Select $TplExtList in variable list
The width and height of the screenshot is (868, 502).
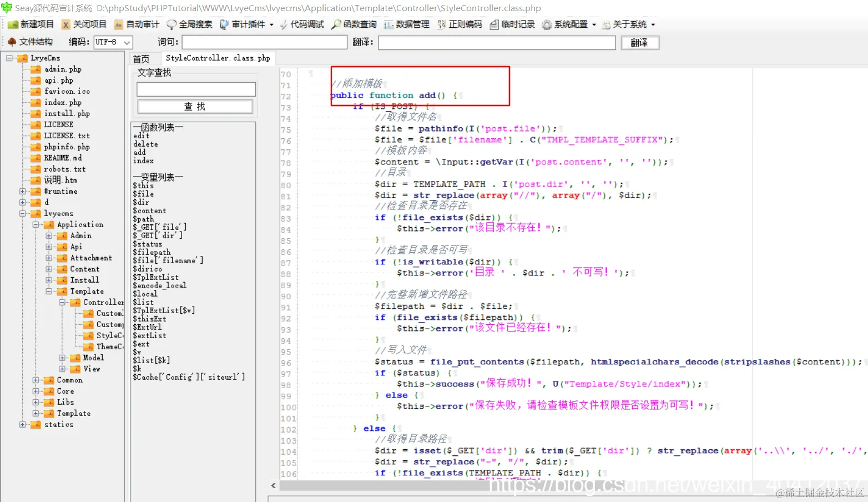[155, 278]
